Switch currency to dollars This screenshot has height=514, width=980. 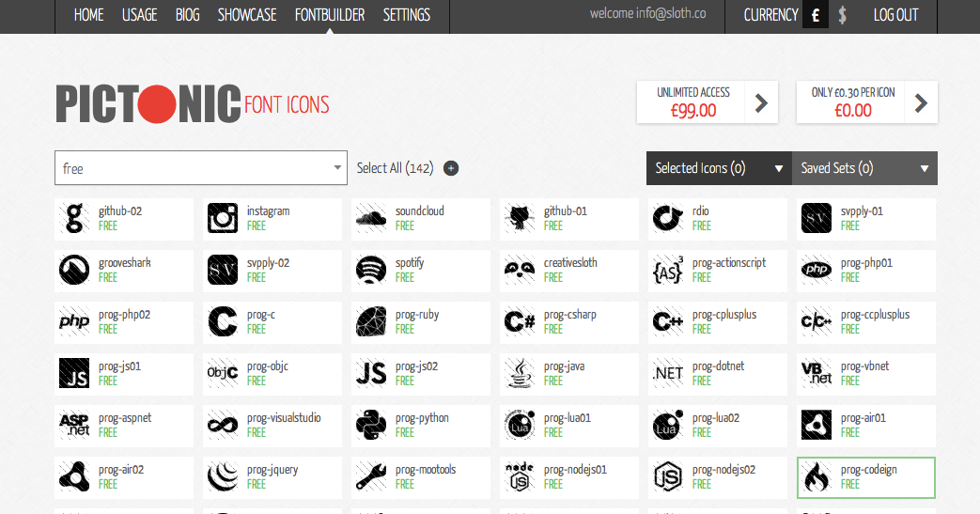pos(842,16)
